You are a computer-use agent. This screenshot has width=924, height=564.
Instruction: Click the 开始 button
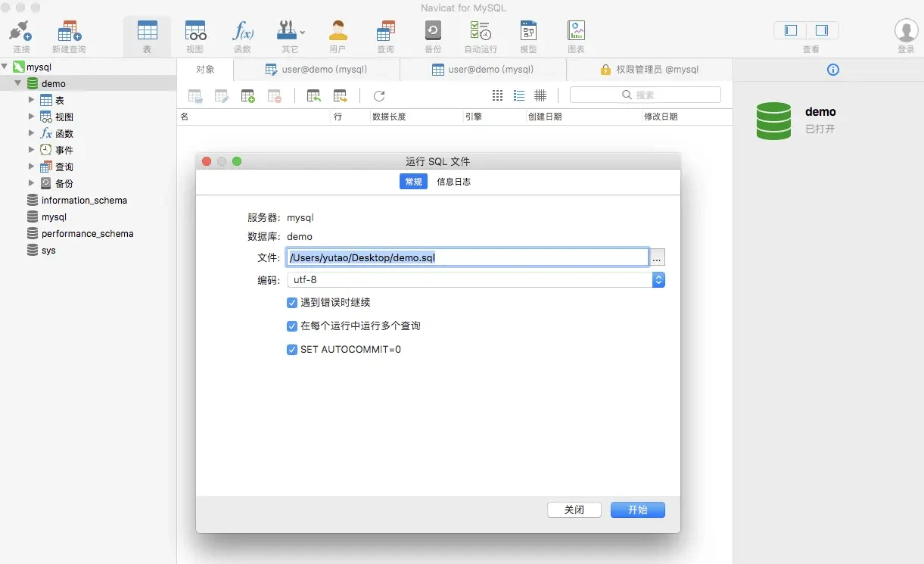point(638,510)
